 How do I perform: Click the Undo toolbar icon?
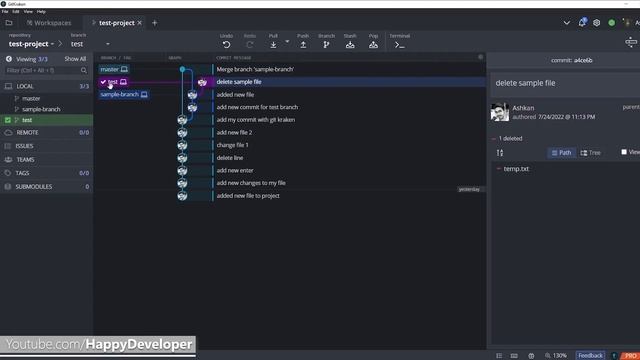click(227, 44)
